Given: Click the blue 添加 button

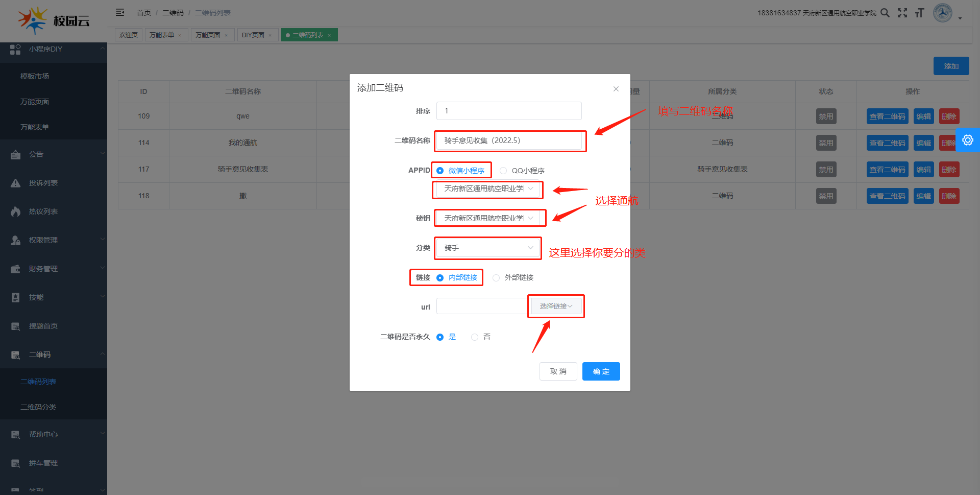Looking at the screenshot, I should 951,66.
